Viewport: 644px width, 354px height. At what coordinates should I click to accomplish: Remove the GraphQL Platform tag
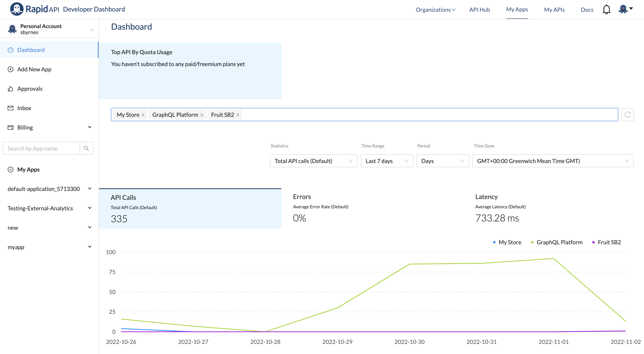click(x=202, y=115)
